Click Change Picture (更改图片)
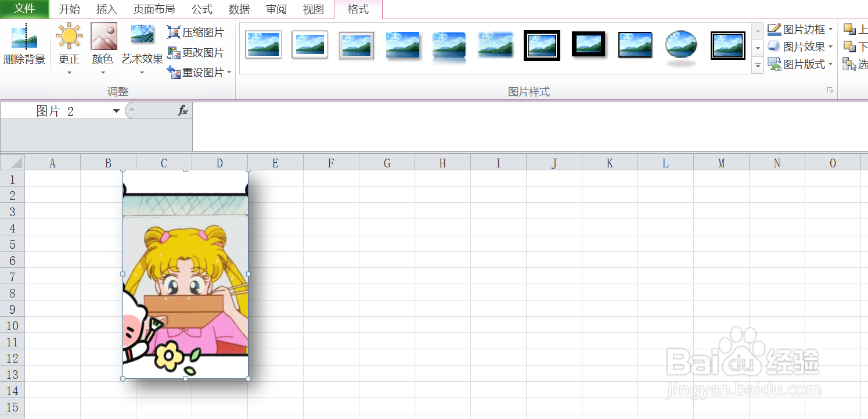Screen dimensions: 868x419 [196, 52]
